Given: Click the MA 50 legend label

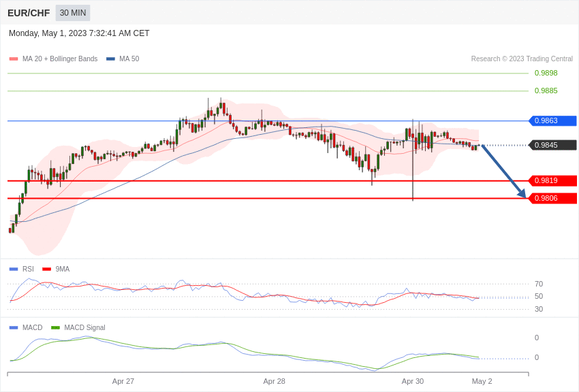Looking at the screenshot, I should coord(129,59).
